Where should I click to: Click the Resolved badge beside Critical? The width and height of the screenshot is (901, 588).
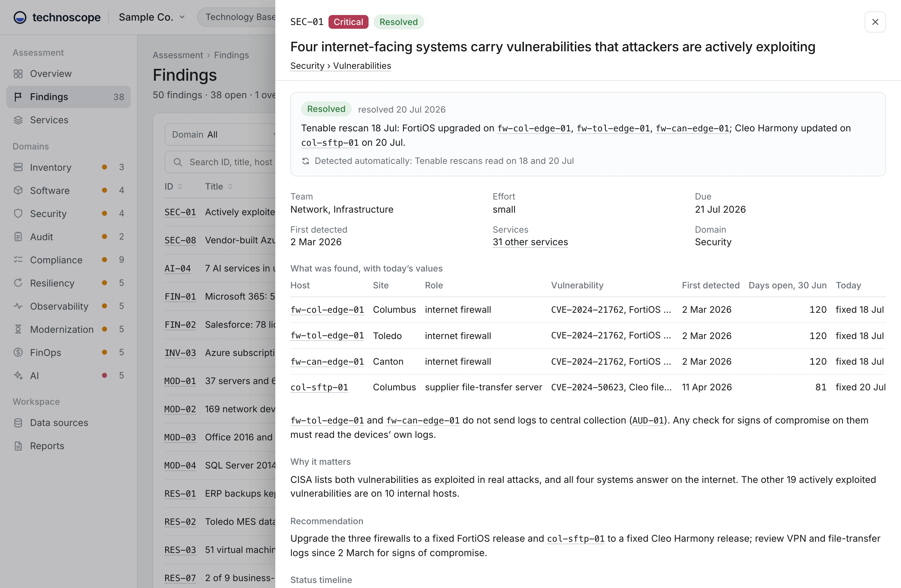[x=398, y=22]
